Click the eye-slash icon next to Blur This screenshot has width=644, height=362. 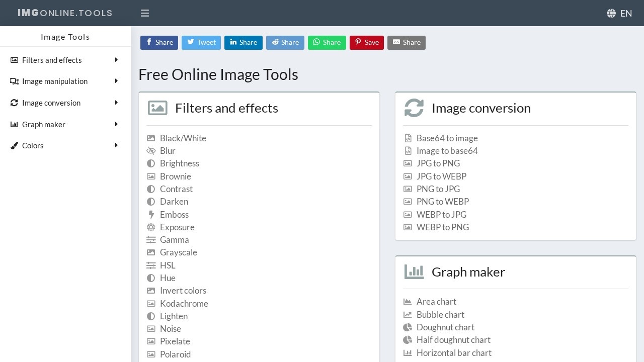click(151, 151)
